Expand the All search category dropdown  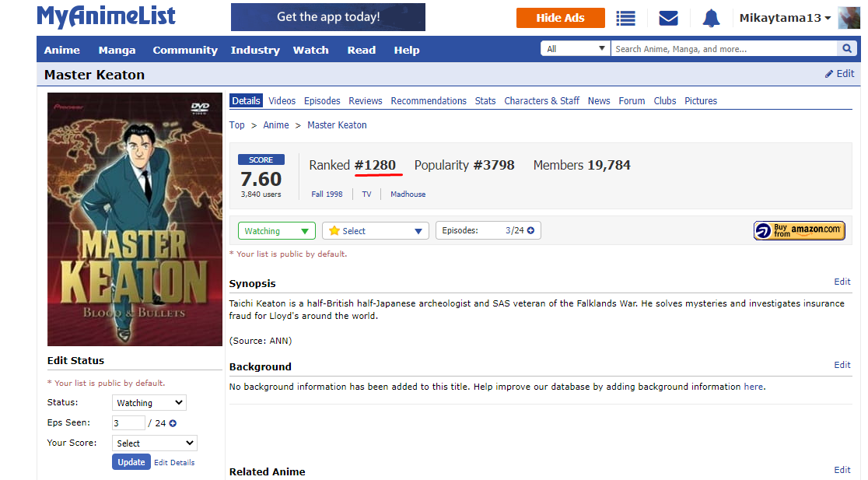576,49
